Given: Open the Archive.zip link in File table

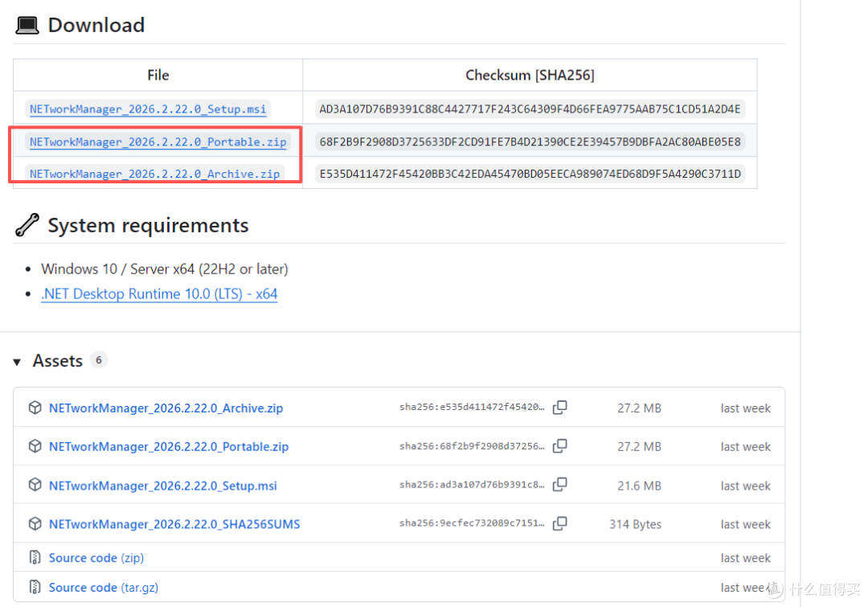Looking at the screenshot, I should coord(154,174).
